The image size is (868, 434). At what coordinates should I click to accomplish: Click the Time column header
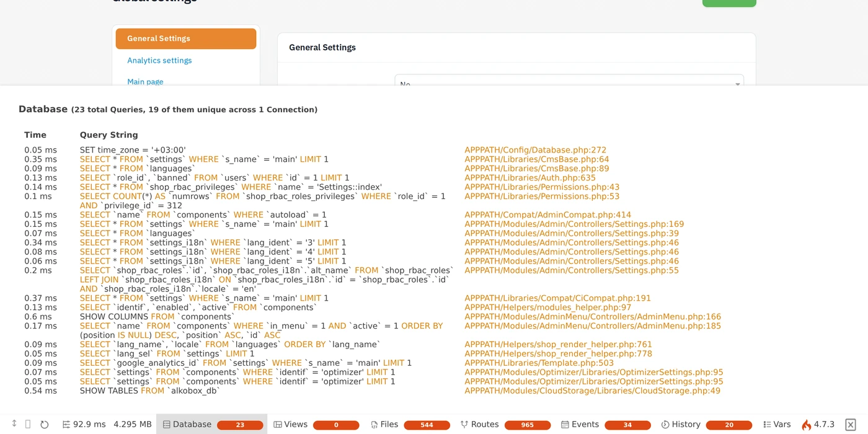35,135
